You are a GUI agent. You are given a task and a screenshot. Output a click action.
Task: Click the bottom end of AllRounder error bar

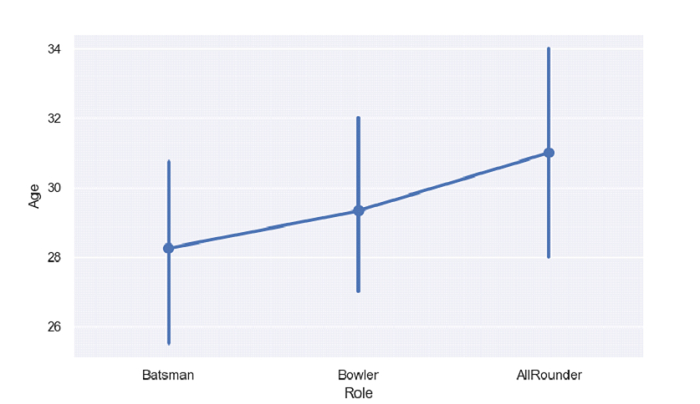click(548, 256)
